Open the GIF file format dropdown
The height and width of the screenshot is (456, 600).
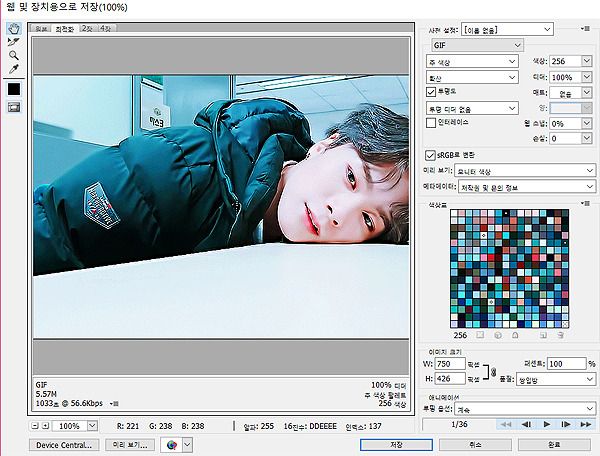(x=477, y=45)
